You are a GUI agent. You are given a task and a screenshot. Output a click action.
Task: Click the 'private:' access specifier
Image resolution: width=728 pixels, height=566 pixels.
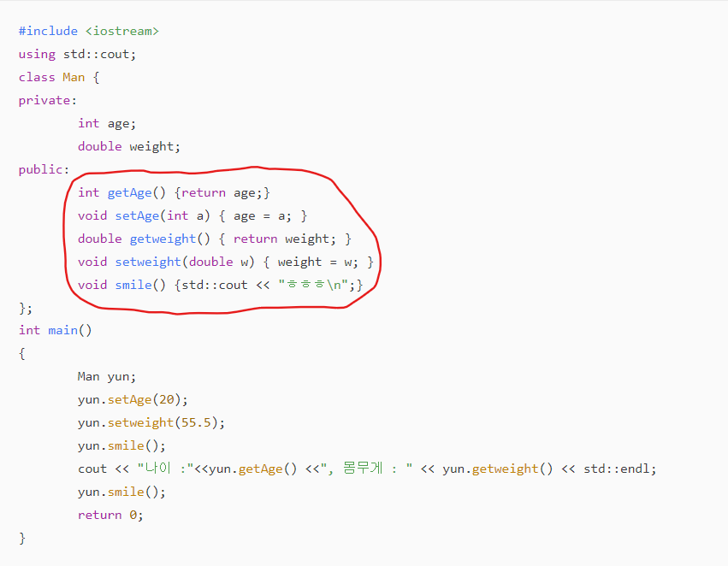coord(47,100)
